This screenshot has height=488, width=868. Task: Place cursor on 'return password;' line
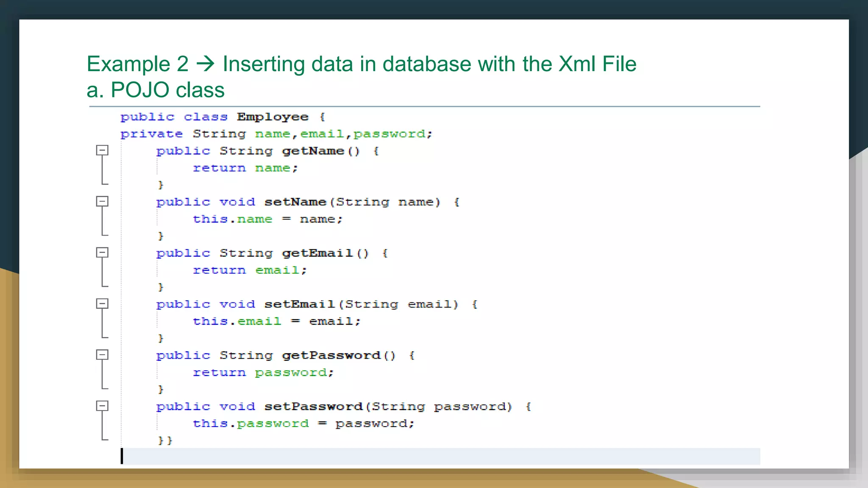[x=263, y=373]
